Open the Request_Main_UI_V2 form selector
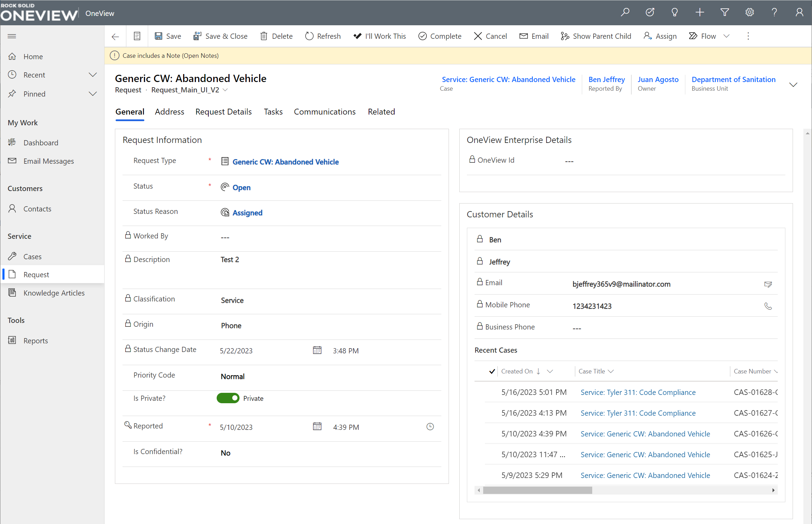 coord(189,90)
